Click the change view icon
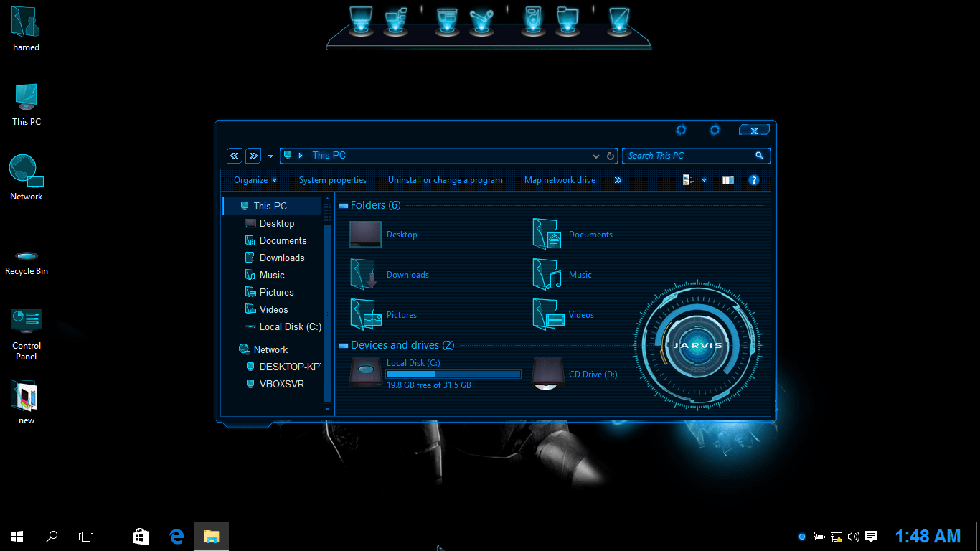The height and width of the screenshot is (551, 980). (688, 180)
